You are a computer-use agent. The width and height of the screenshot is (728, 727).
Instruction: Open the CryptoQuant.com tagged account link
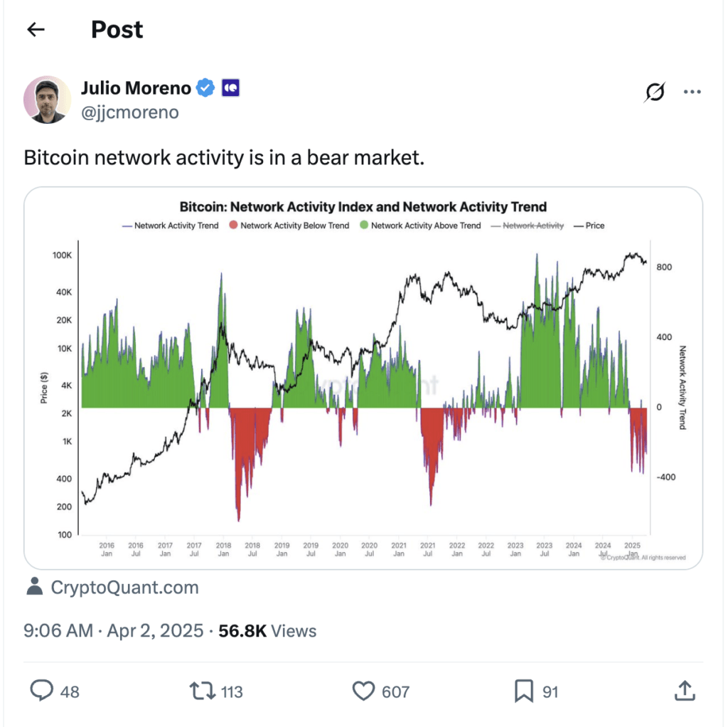[x=124, y=587]
